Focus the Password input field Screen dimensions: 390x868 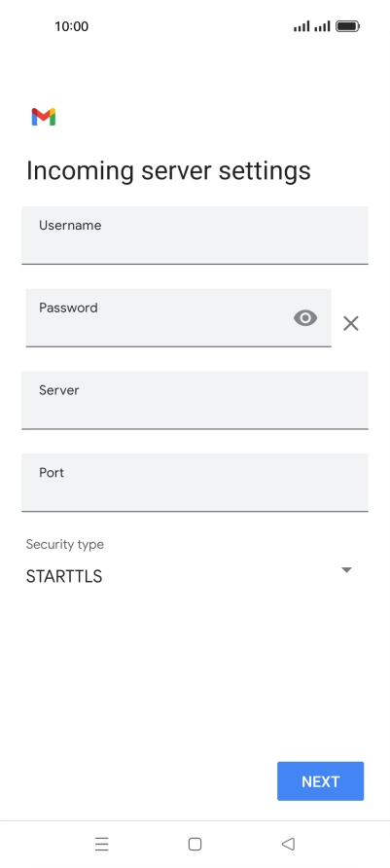(x=179, y=318)
